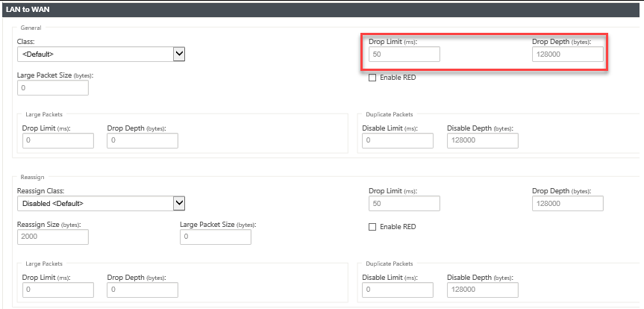Click Reassign Size field showing 2000
Image resolution: width=644 pixels, height=309 pixels.
[x=52, y=237]
